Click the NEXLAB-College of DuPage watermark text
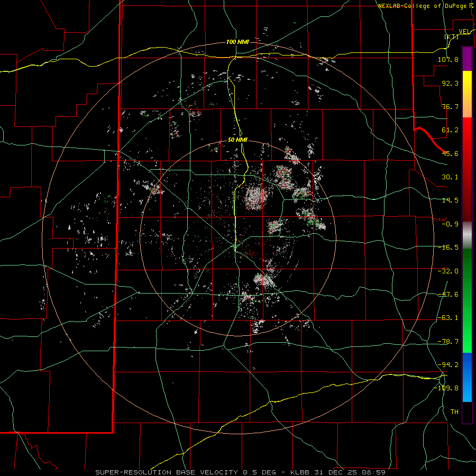 [424, 6]
